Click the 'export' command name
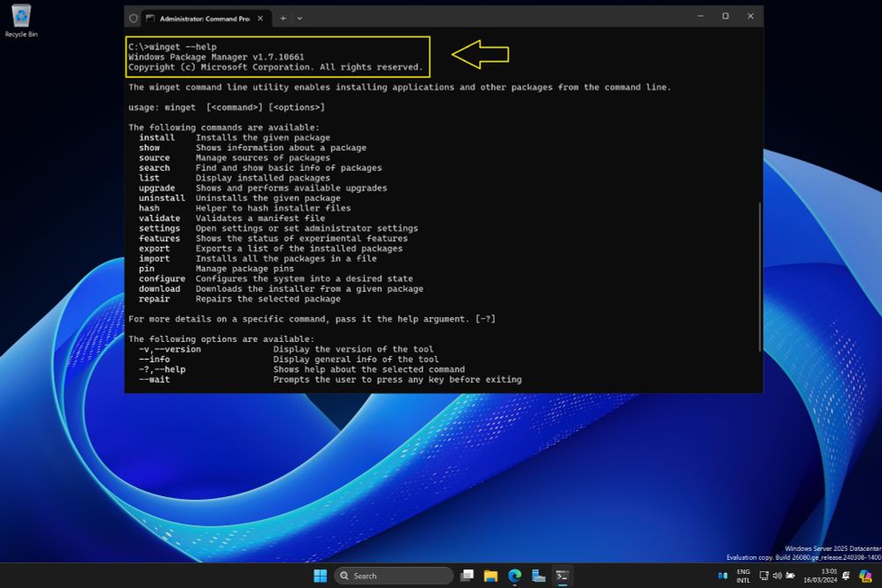The image size is (882, 588). click(x=154, y=249)
